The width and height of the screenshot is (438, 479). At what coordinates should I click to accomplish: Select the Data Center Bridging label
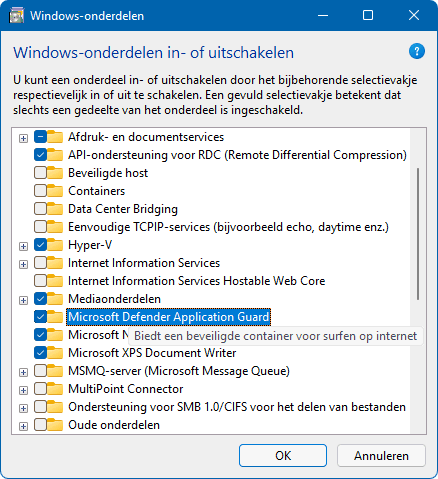coord(123,209)
